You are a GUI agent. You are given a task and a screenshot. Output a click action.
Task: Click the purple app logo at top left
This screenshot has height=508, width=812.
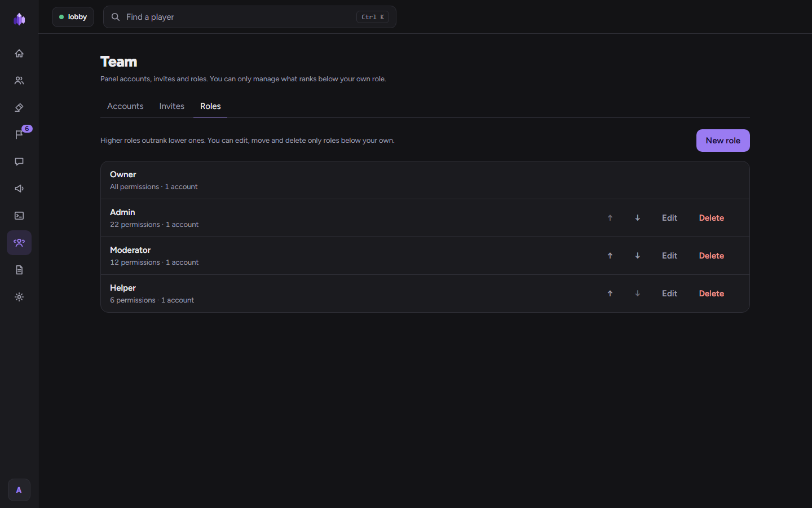(19, 19)
